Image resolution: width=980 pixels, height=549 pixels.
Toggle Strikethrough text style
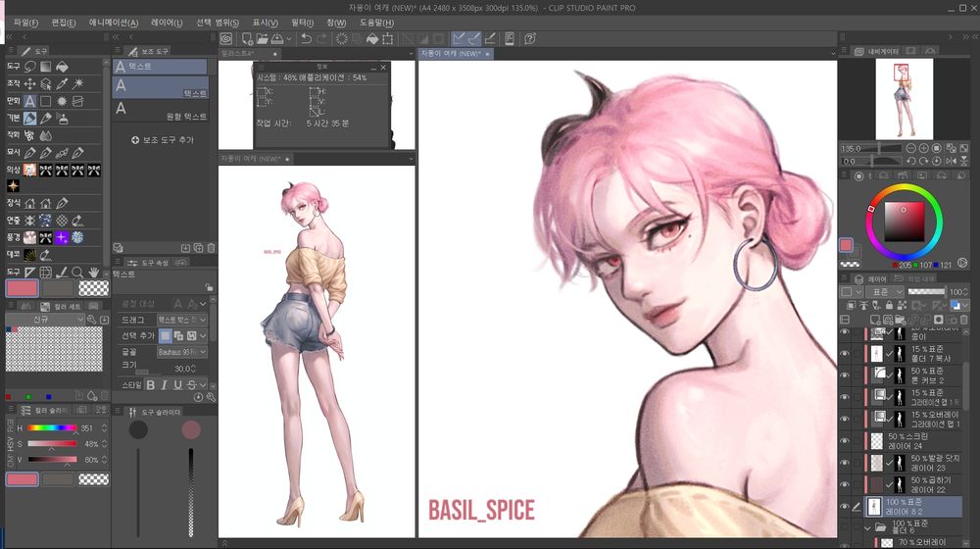click(192, 385)
